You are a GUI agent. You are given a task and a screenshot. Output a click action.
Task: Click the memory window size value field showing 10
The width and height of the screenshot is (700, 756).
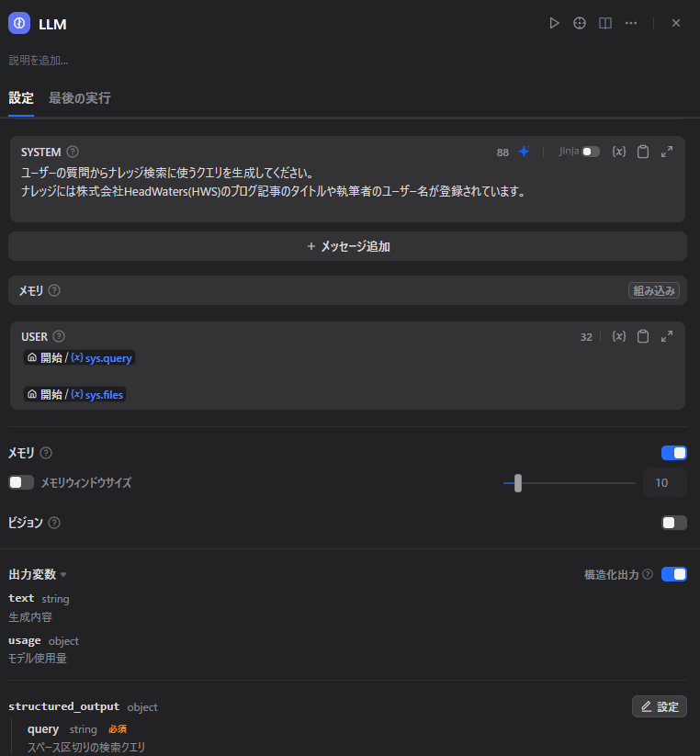click(665, 482)
